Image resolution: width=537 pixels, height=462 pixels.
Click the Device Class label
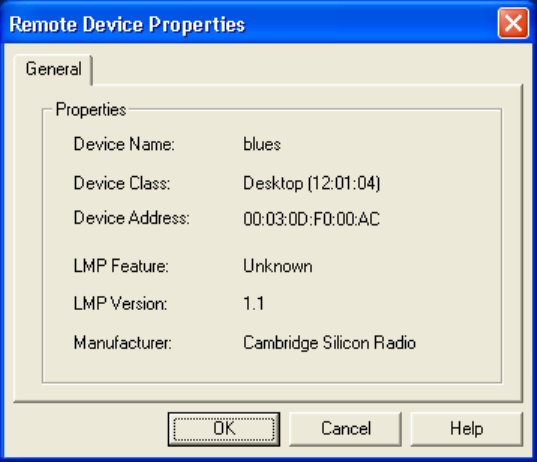pyautogui.click(x=122, y=183)
